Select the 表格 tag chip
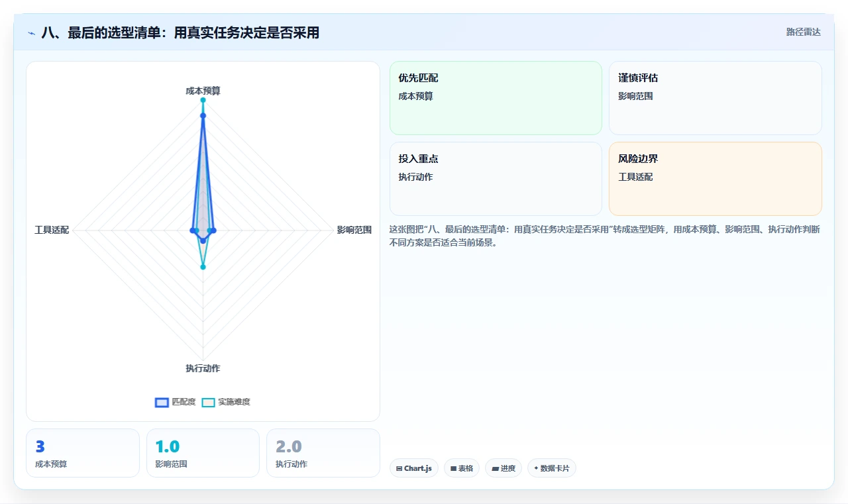The height and width of the screenshot is (504, 848). (x=462, y=468)
